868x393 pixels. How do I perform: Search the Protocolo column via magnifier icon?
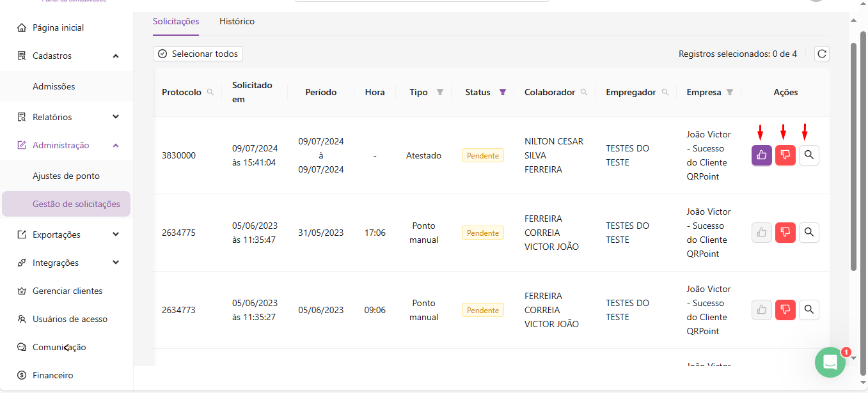click(210, 92)
